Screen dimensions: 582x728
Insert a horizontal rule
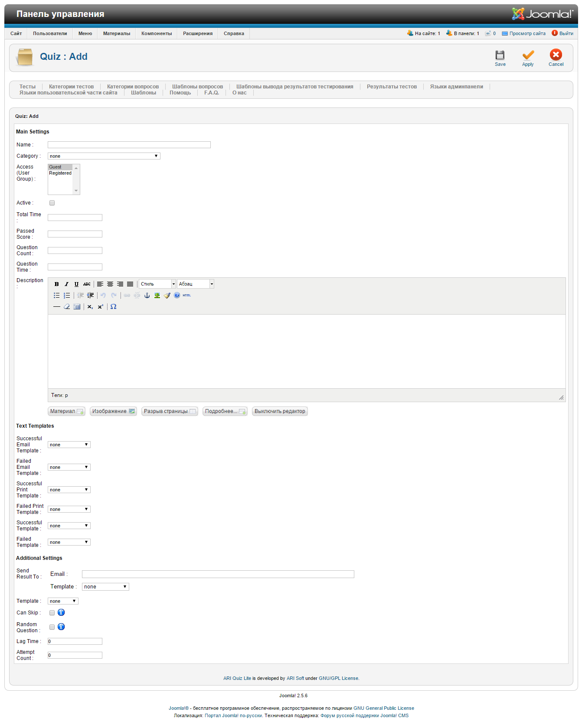click(56, 307)
